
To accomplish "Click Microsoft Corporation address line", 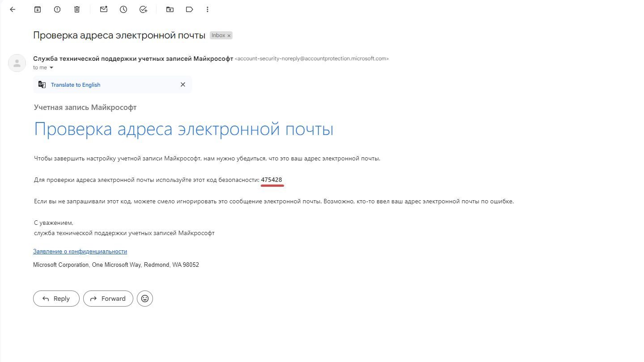I will click(116, 265).
